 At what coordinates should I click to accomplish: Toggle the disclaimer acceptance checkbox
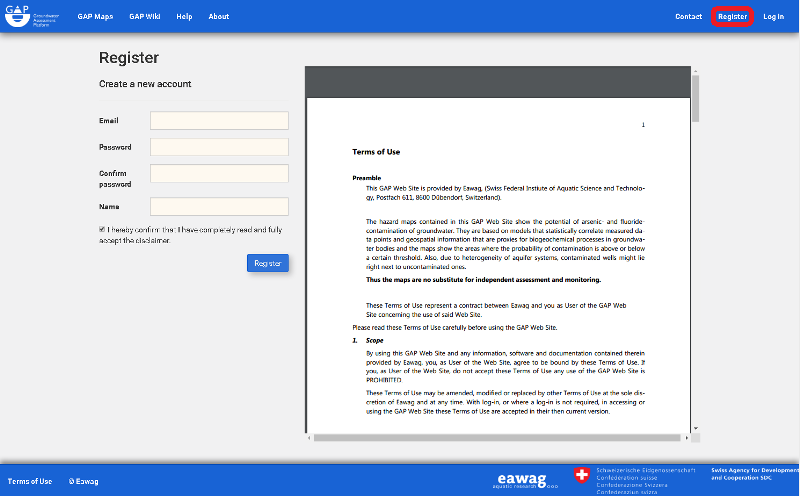(x=102, y=230)
